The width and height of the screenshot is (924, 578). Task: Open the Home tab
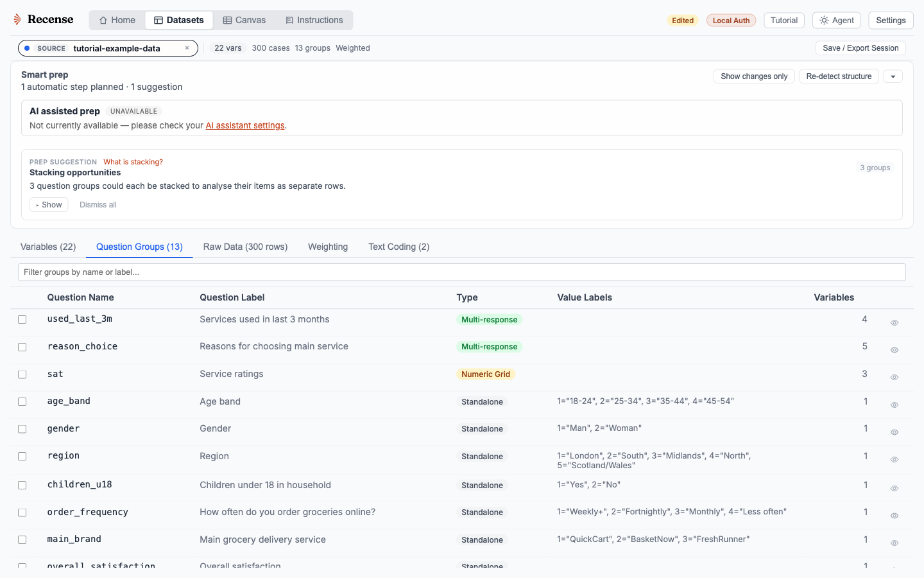click(x=117, y=20)
